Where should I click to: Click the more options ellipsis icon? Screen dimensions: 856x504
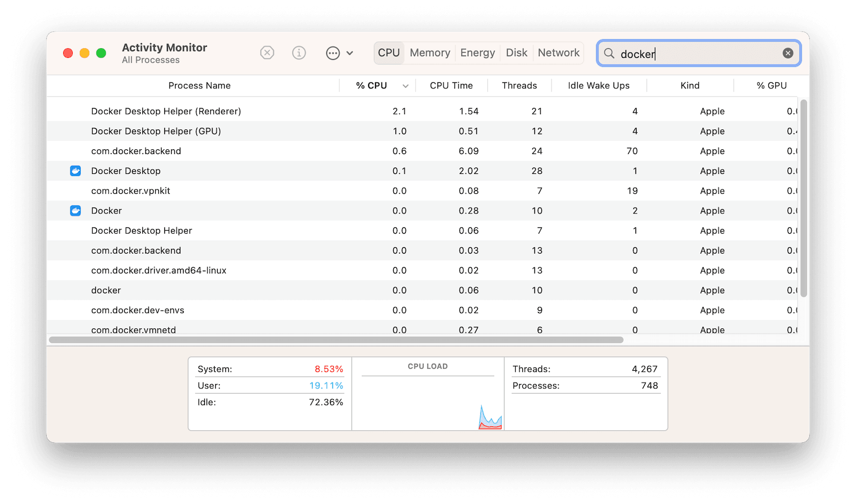click(x=332, y=52)
